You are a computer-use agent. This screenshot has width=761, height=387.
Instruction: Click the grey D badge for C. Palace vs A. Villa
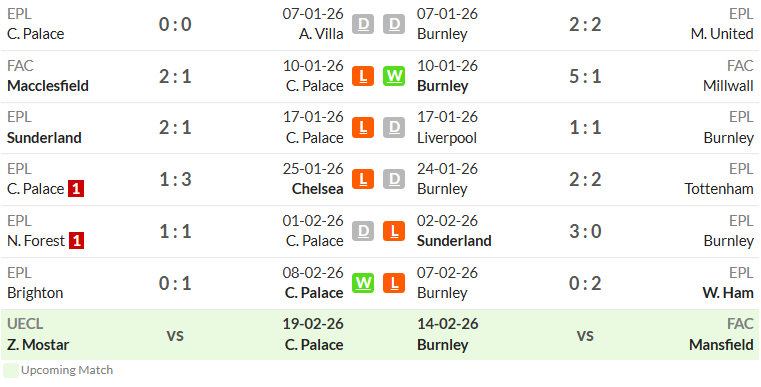363,24
